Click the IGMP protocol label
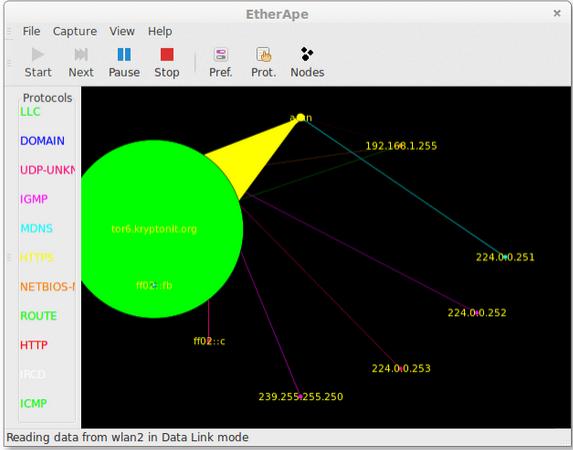This screenshot has height=450, width=573. click(34, 199)
